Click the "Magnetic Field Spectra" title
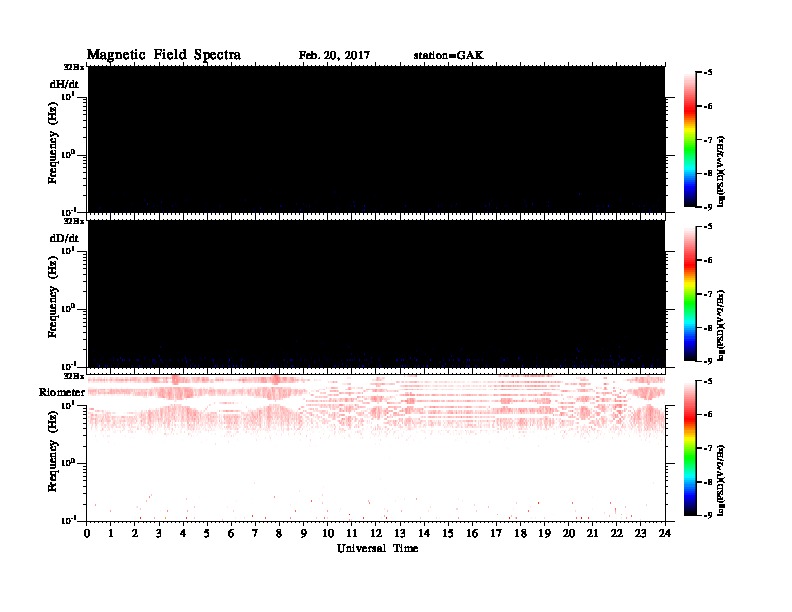This screenshot has width=792, height=612. (164, 55)
